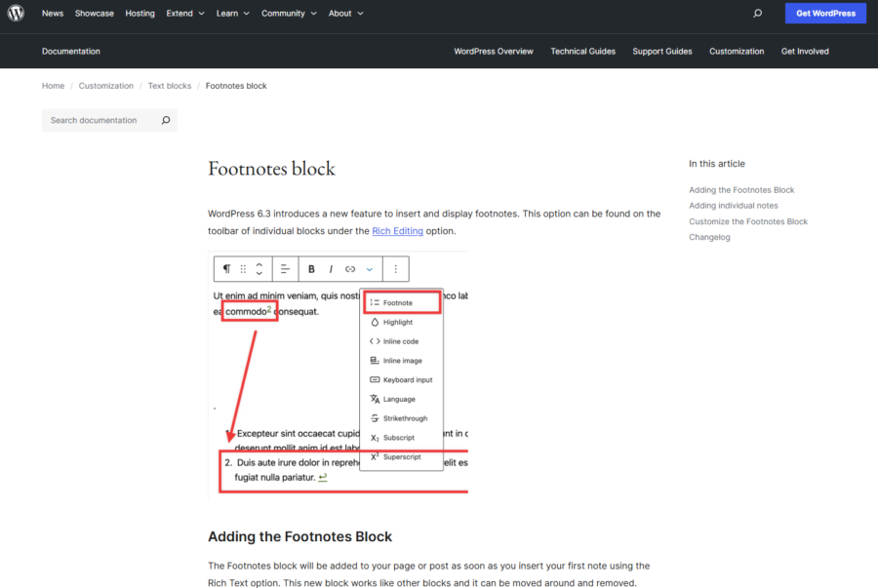Open site search magnifier in header
The height and width of the screenshot is (588, 878).
tap(758, 14)
